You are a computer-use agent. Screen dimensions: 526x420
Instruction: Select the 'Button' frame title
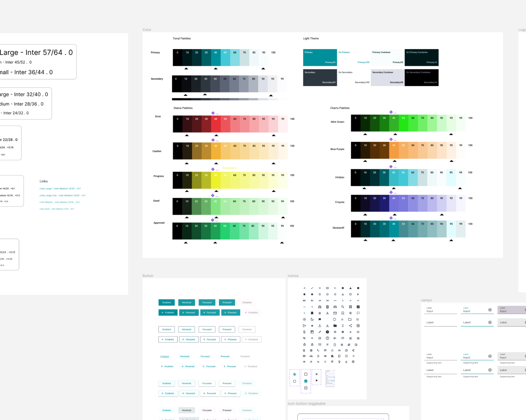148,276
